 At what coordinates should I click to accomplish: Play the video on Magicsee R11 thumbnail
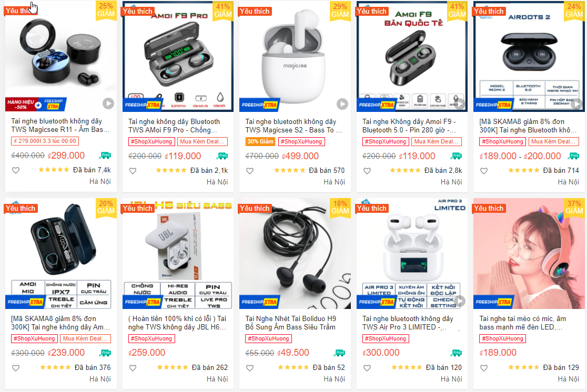108,103
